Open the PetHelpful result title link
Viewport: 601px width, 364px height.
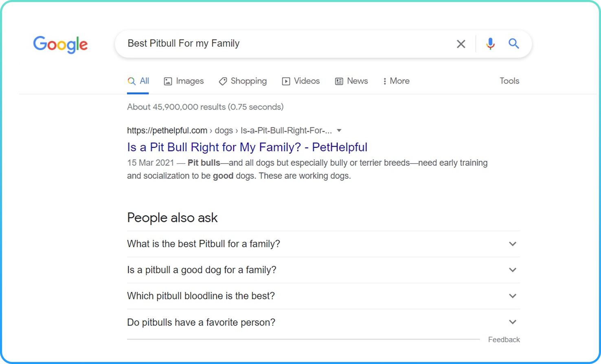(x=247, y=147)
